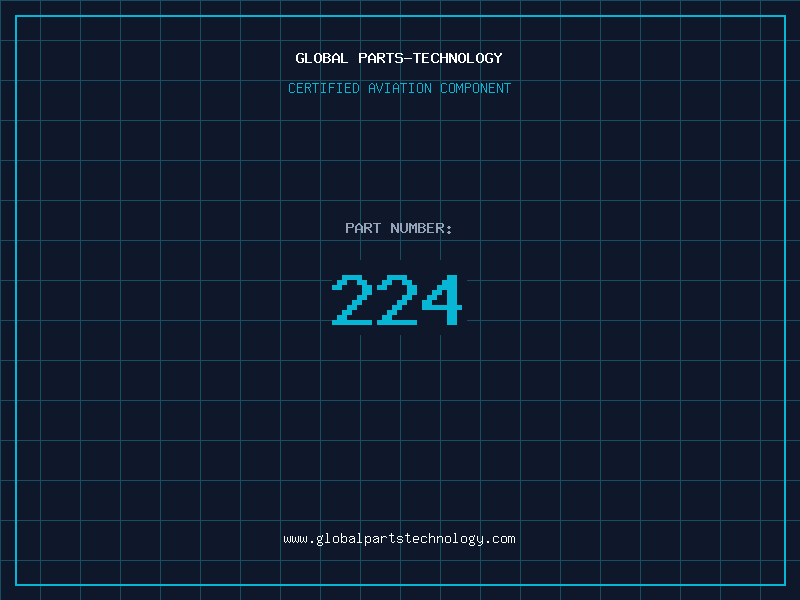Select the part number 224
The image size is (800, 600).
(x=397, y=299)
